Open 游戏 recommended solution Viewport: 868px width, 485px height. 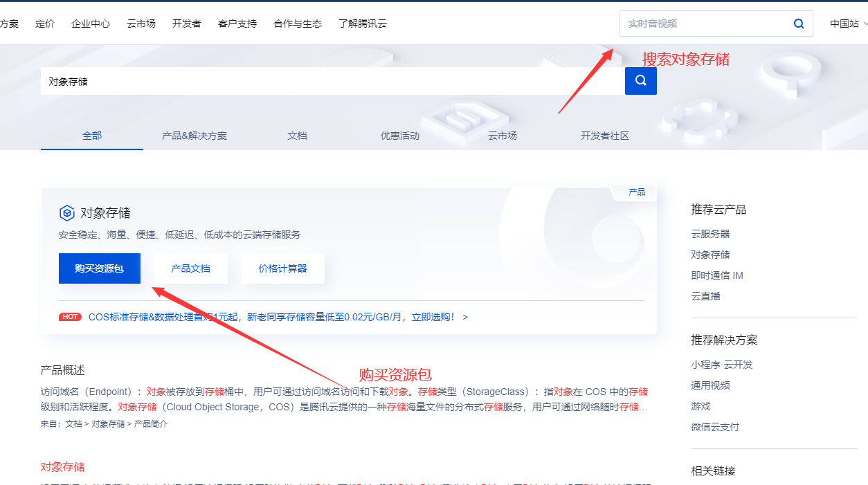point(700,406)
